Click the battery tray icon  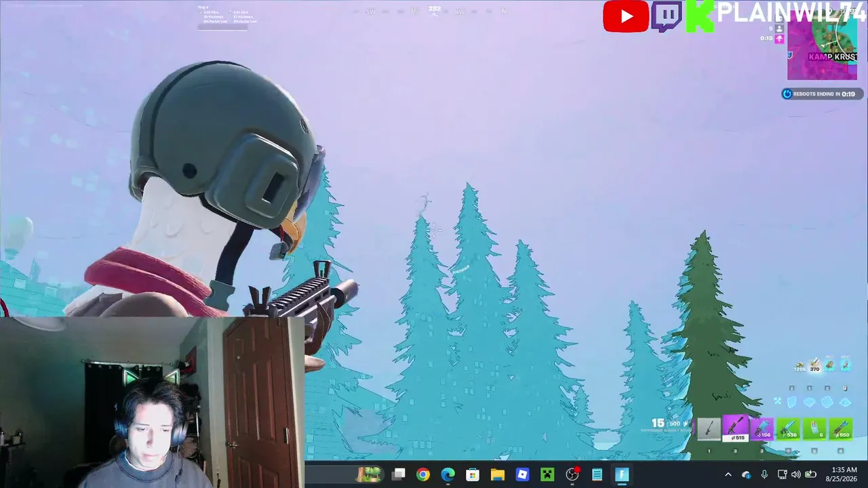[810, 474]
